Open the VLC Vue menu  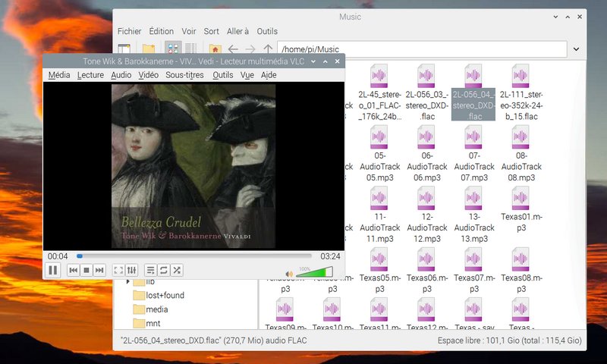point(247,75)
